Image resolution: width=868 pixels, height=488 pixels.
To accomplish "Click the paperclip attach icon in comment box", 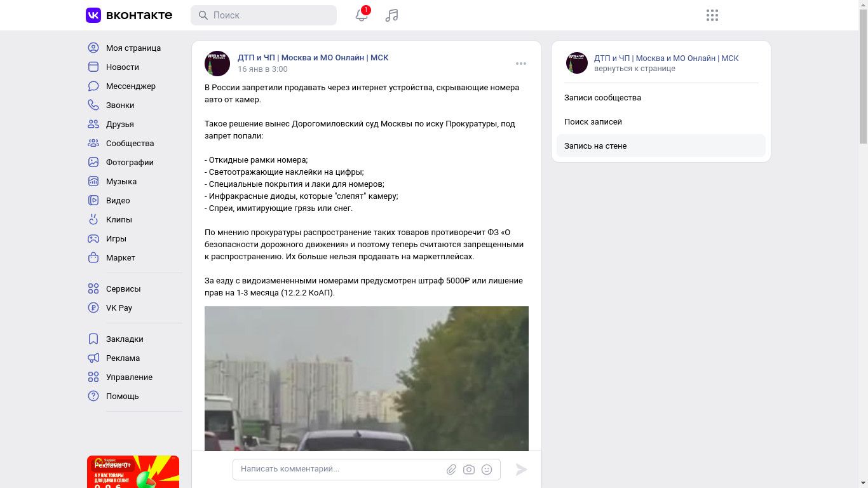I will point(451,470).
